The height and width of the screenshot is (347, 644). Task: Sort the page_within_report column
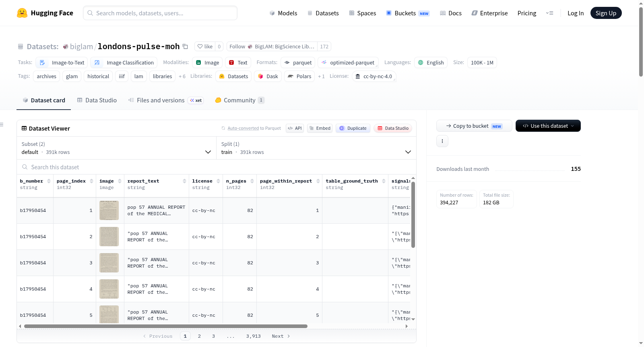tap(318, 181)
